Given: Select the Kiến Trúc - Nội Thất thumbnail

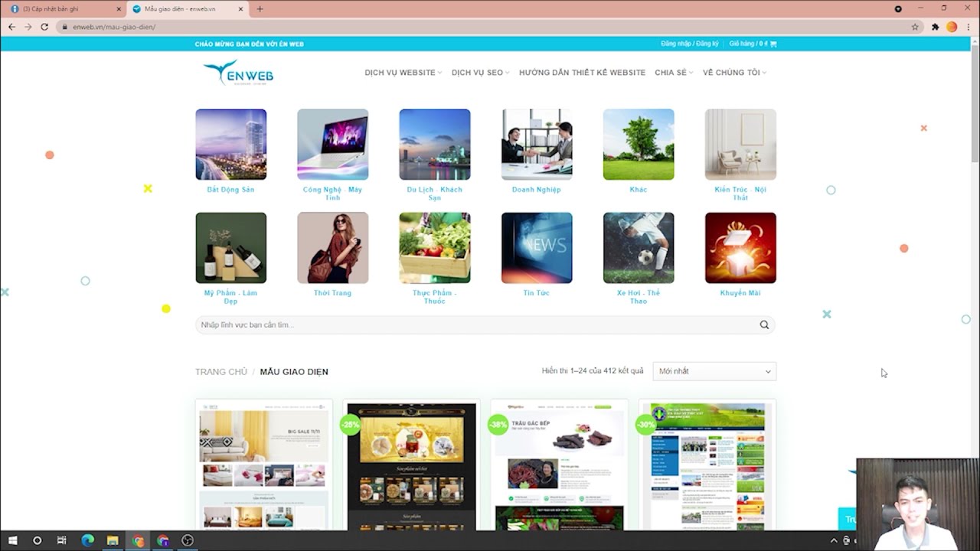Looking at the screenshot, I should 740,145.
